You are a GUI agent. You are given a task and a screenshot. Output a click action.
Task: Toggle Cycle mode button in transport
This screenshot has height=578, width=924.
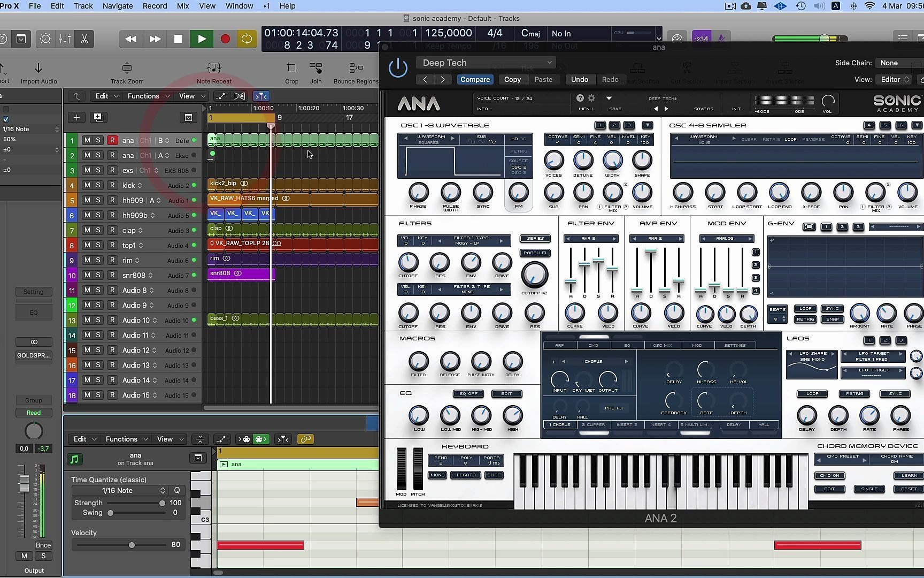(247, 39)
